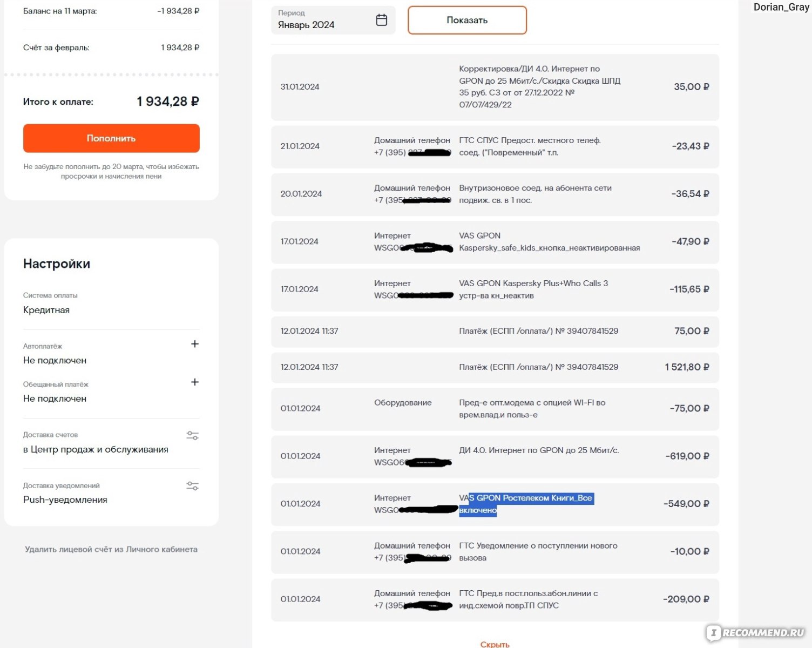The width and height of the screenshot is (812, 648).
Task: Click the plus icon next to Автоплатёж
Action: (x=195, y=344)
